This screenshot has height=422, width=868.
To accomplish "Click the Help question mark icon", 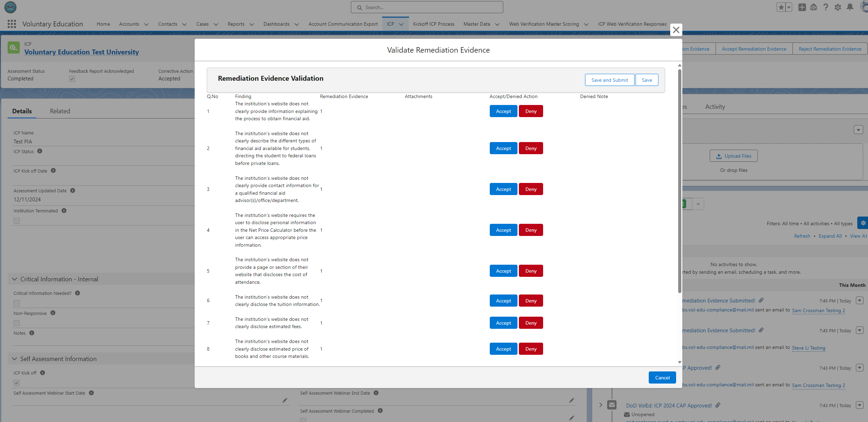I will 826,7.
